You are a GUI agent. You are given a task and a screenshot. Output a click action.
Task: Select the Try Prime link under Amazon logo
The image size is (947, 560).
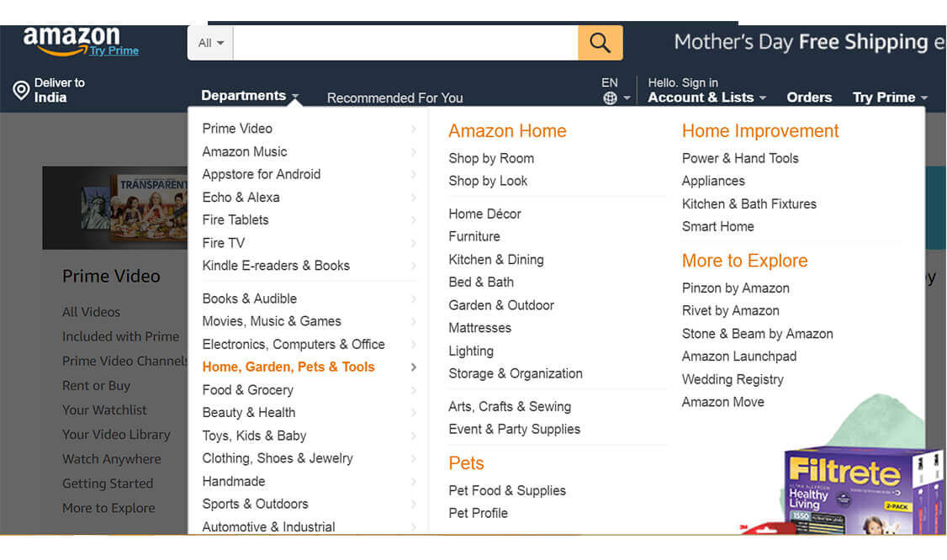[x=114, y=50]
